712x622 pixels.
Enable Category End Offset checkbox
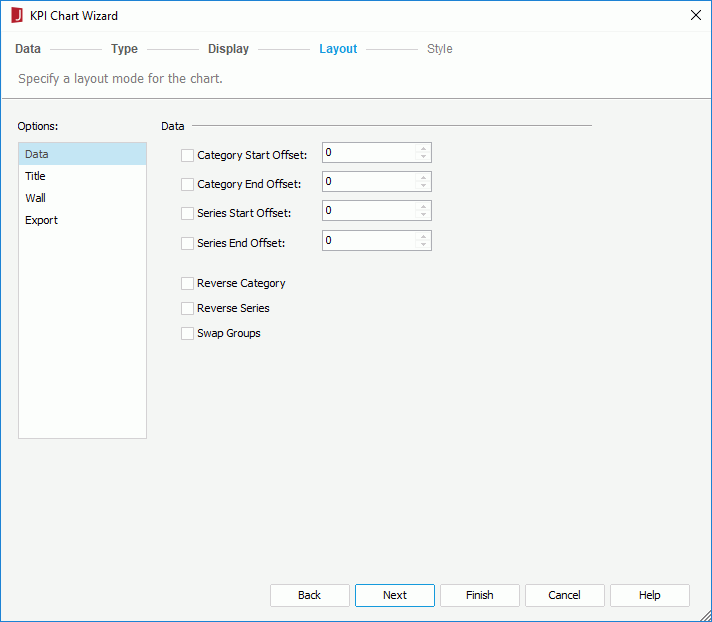[x=187, y=184]
